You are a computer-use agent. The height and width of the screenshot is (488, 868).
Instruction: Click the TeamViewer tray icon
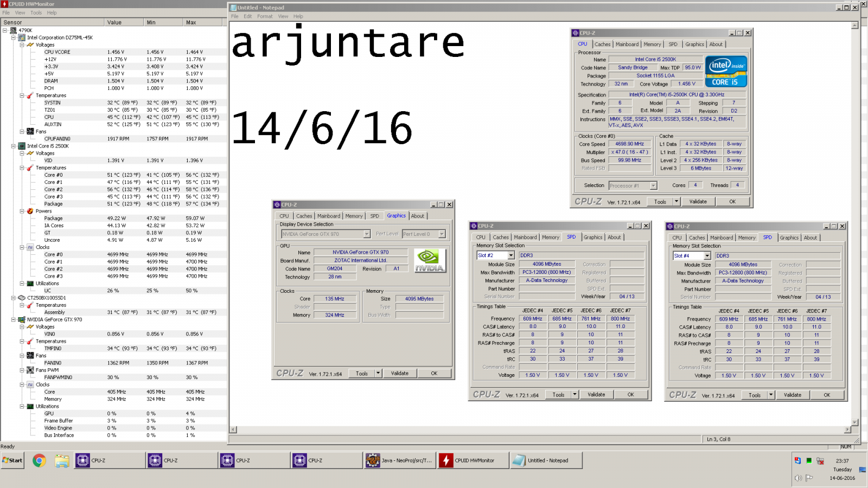[x=798, y=461]
